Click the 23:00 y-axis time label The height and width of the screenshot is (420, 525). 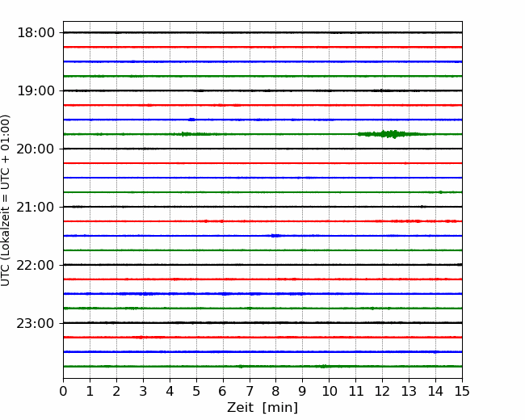[x=36, y=323]
